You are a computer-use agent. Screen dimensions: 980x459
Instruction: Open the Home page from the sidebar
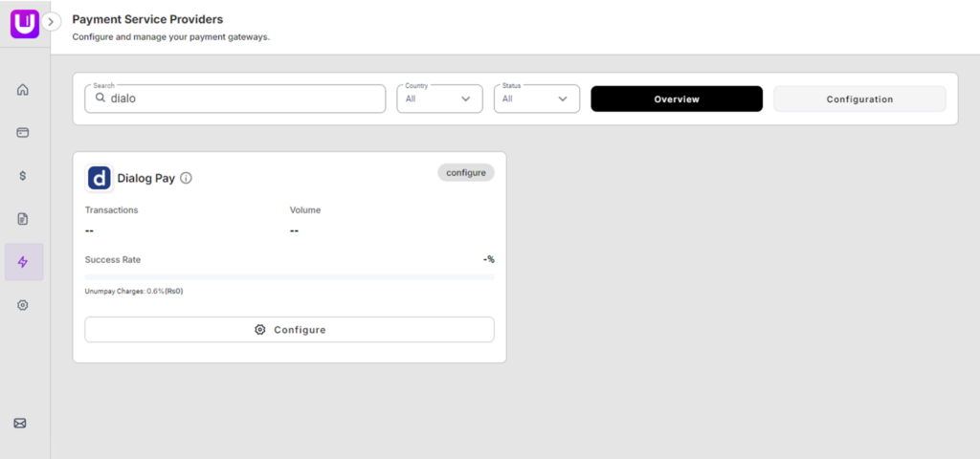(23, 90)
